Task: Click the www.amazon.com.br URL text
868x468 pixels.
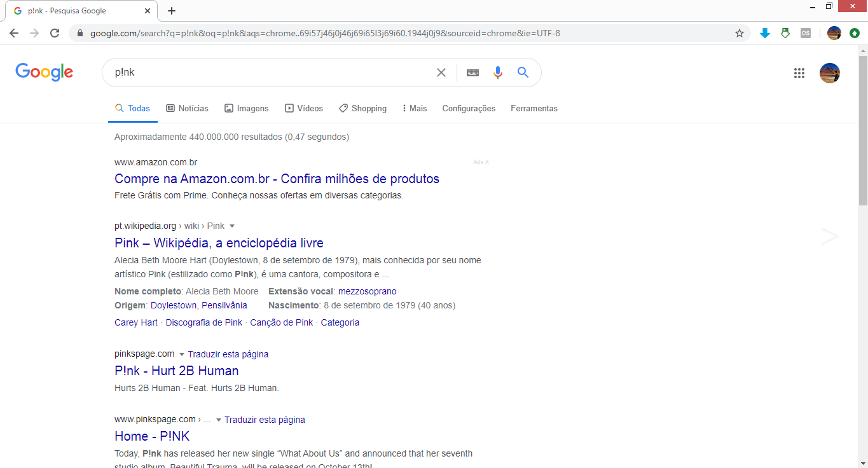Action: [x=156, y=162]
